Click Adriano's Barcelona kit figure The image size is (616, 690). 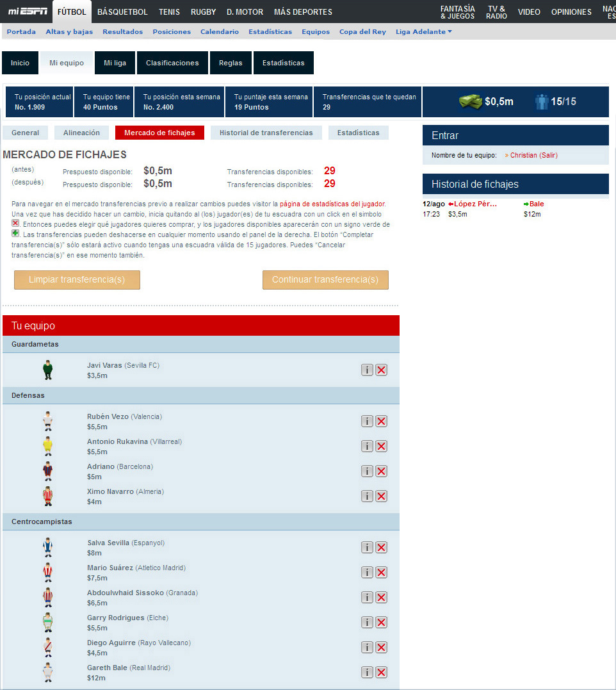(48, 472)
